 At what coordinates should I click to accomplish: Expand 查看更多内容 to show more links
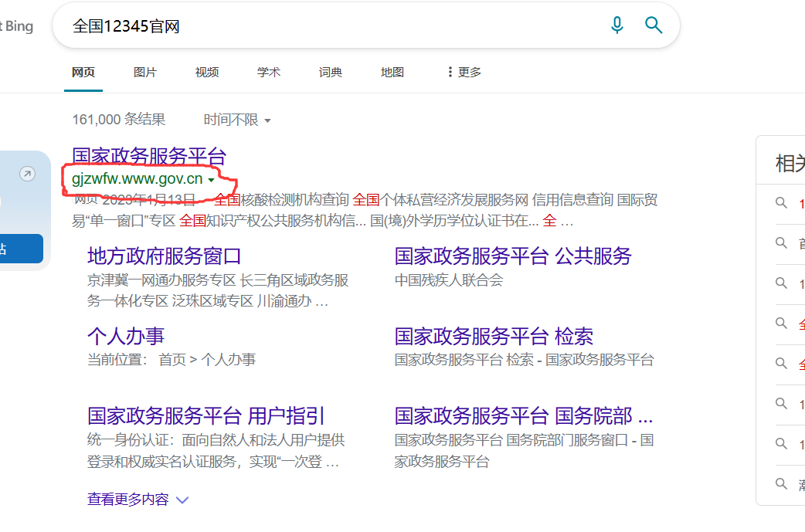point(138,499)
